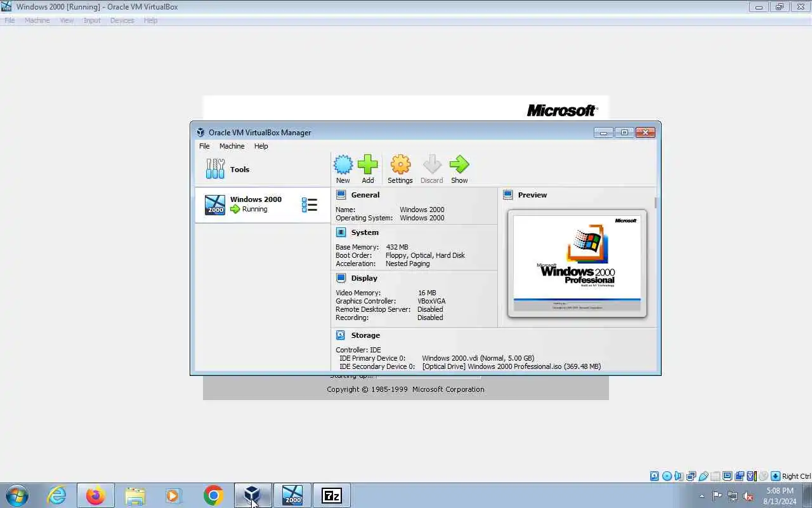Click the Running status under Windows 2000
This screenshot has width=812, height=508.
(x=255, y=209)
